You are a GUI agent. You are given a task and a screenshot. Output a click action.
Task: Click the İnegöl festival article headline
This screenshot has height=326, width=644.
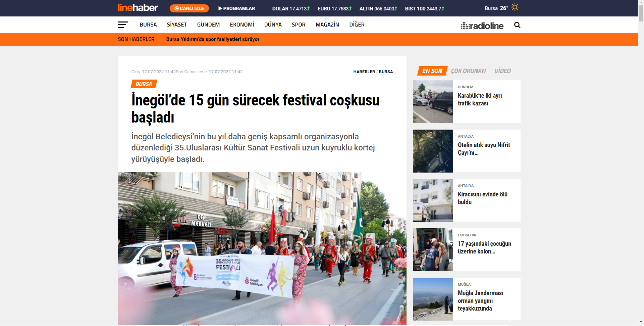[255, 108]
